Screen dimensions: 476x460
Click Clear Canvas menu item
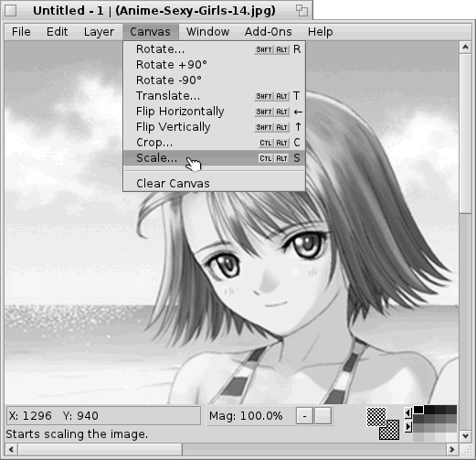pos(214,184)
